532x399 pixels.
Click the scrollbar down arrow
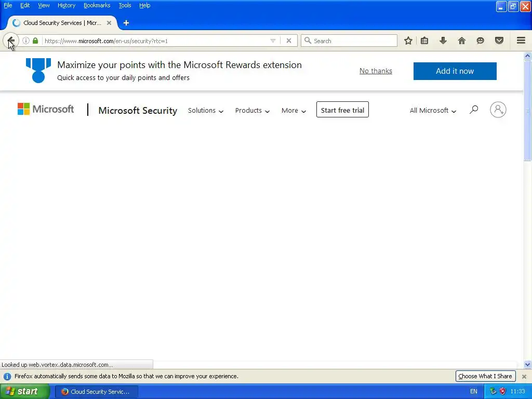[x=527, y=365]
